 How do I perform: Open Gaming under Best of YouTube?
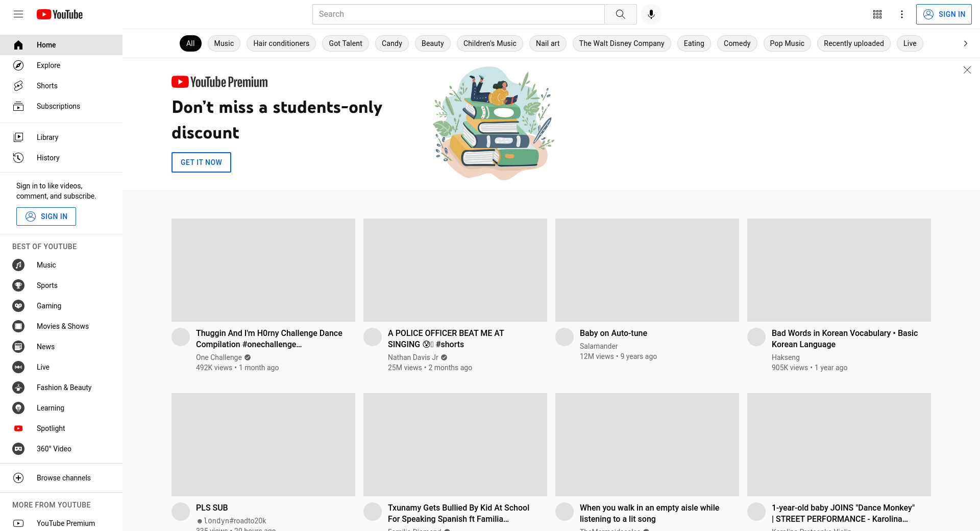click(x=61, y=306)
